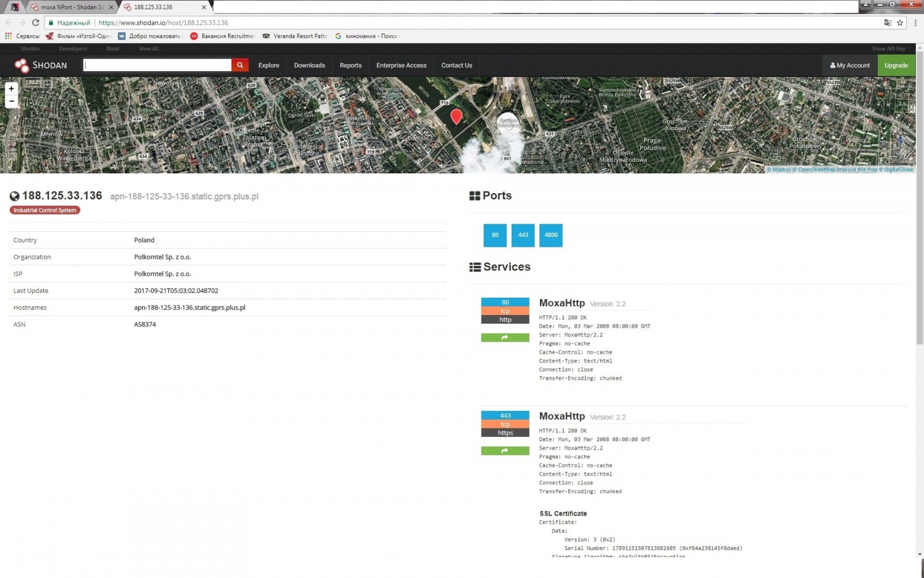Viewport: 924px width, 578px height.
Task: Zoom in on the map
Action: pyautogui.click(x=11, y=88)
